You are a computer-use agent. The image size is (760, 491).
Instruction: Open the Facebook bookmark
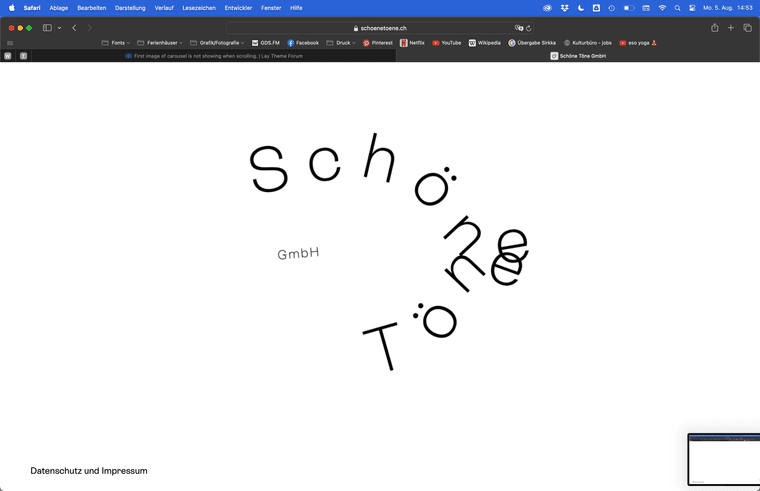tap(303, 43)
